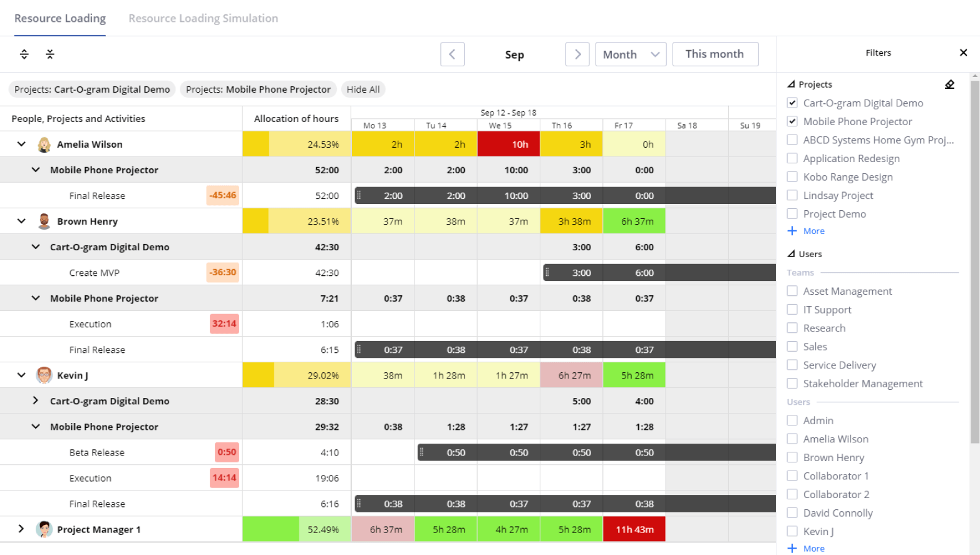The height and width of the screenshot is (555, 980).
Task: Click Kevin J's avatar icon
Action: (x=44, y=375)
